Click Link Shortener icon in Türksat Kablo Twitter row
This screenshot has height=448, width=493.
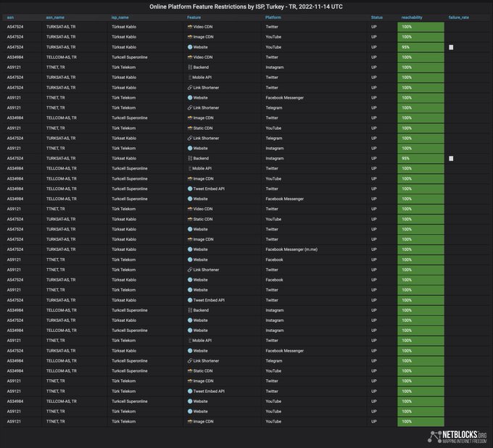tap(190, 88)
